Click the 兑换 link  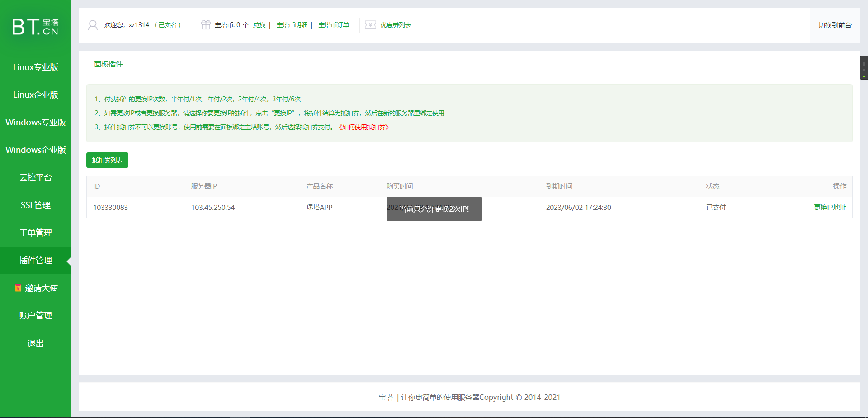[259, 25]
